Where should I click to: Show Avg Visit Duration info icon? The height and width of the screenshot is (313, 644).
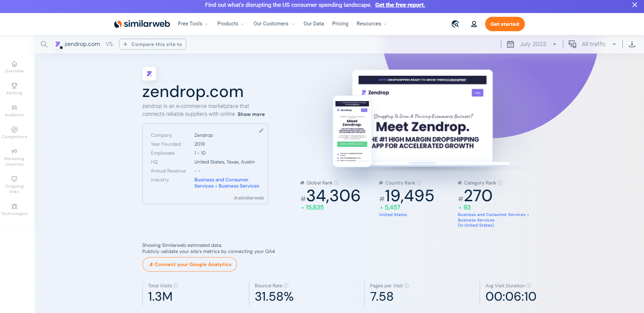click(529, 286)
